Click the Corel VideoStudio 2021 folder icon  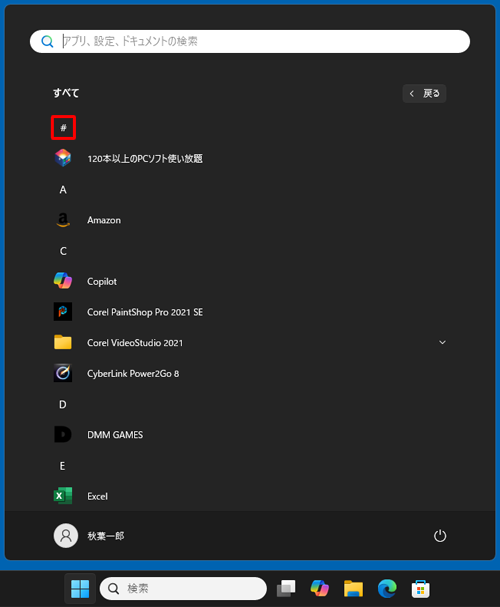coord(63,343)
